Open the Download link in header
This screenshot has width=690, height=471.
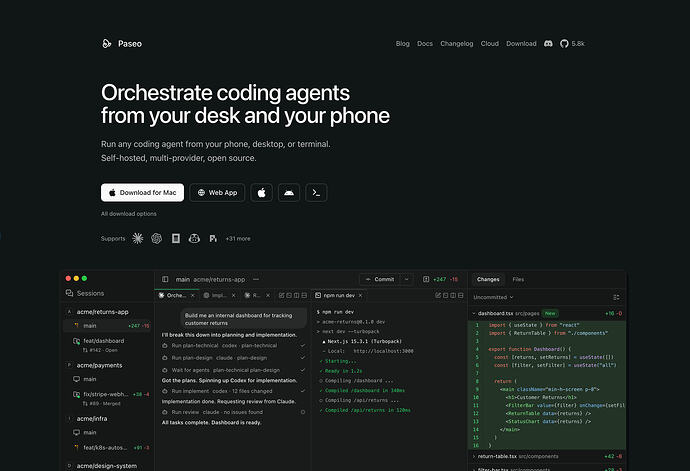tap(521, 44)
